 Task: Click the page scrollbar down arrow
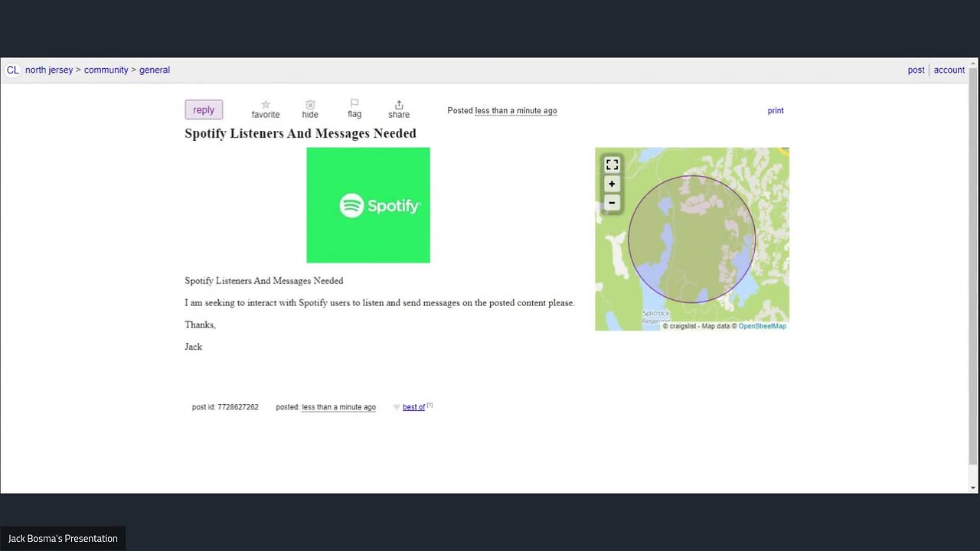pos(973,488)
